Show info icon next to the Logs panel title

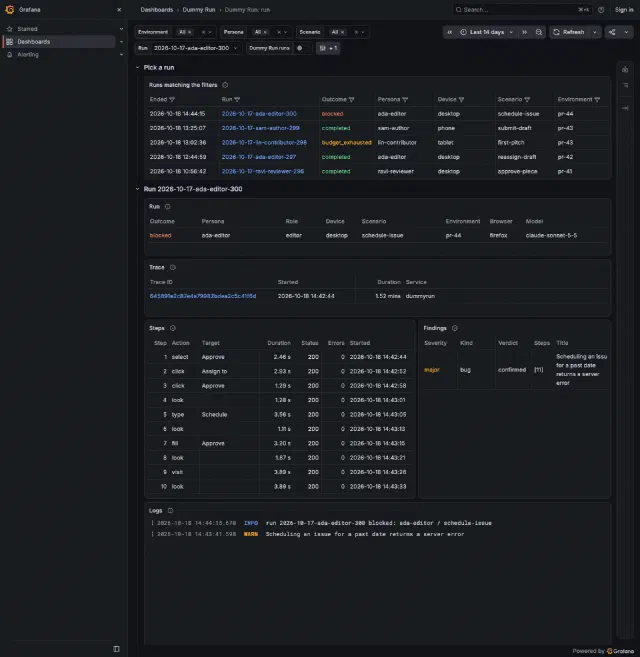170,510
